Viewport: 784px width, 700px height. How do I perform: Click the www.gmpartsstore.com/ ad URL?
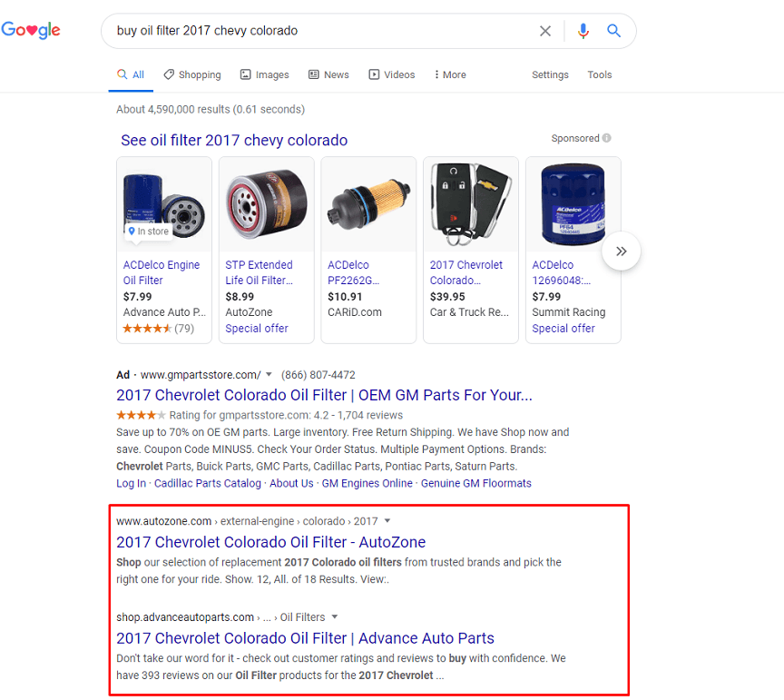coord(201,375)
